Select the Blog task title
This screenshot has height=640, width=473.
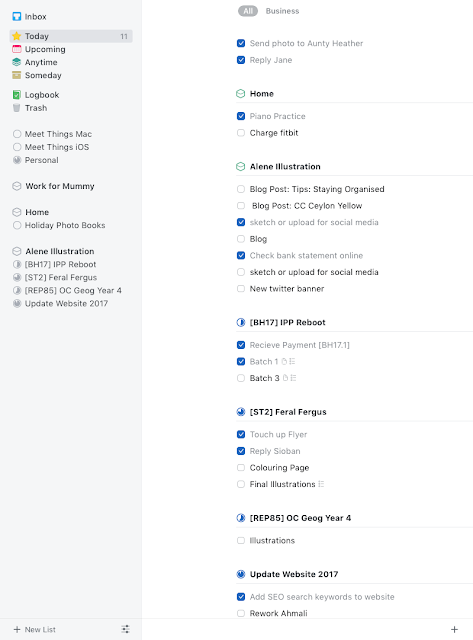(258, 239)
